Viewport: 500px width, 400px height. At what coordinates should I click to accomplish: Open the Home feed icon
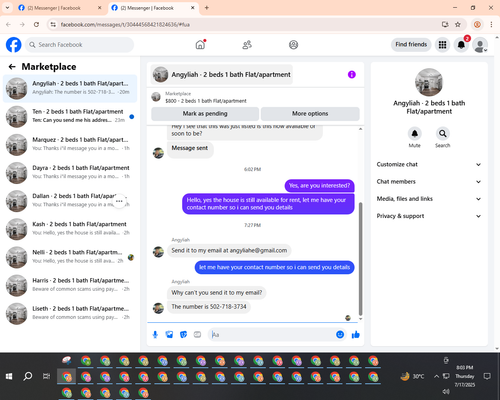pos(200,44)
